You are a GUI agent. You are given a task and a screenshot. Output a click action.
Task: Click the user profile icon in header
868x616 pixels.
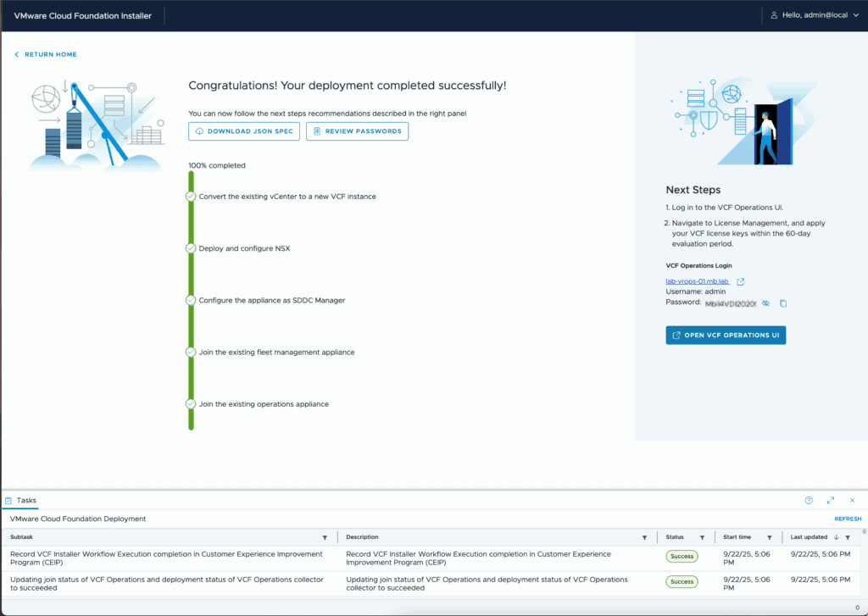[x=774, y=15]
